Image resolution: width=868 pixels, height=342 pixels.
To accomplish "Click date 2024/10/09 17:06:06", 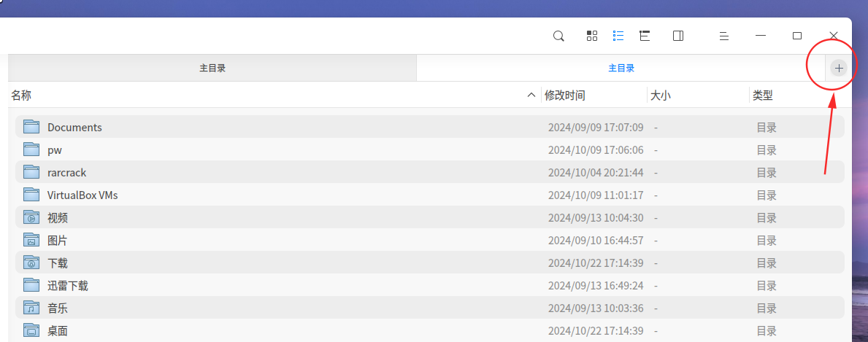I will 596,150.
